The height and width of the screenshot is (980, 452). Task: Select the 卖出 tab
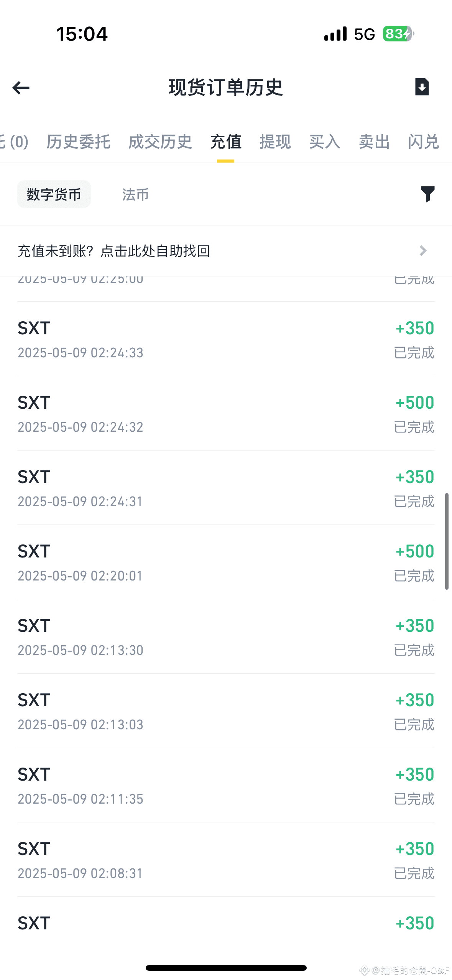point(374,142)
